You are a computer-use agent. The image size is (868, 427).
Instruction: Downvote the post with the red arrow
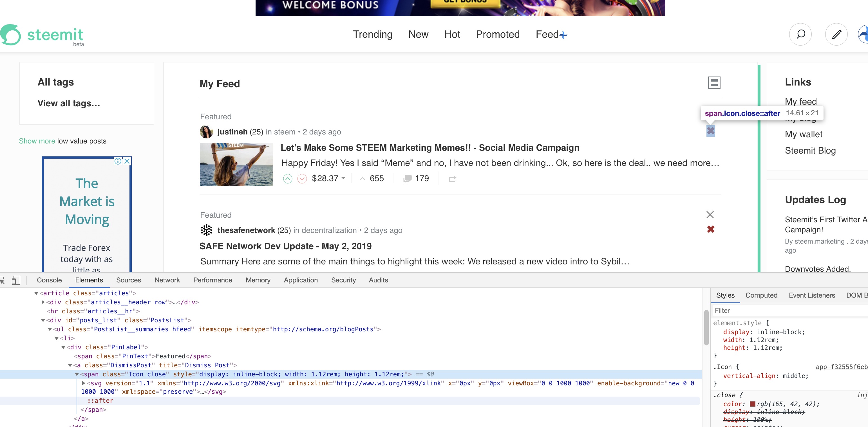(x=302, y=178)
